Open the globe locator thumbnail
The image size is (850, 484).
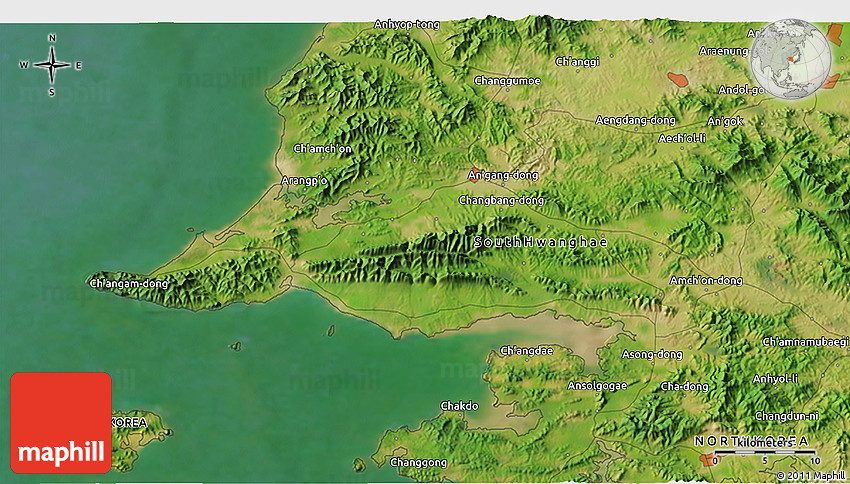point(789,61)
